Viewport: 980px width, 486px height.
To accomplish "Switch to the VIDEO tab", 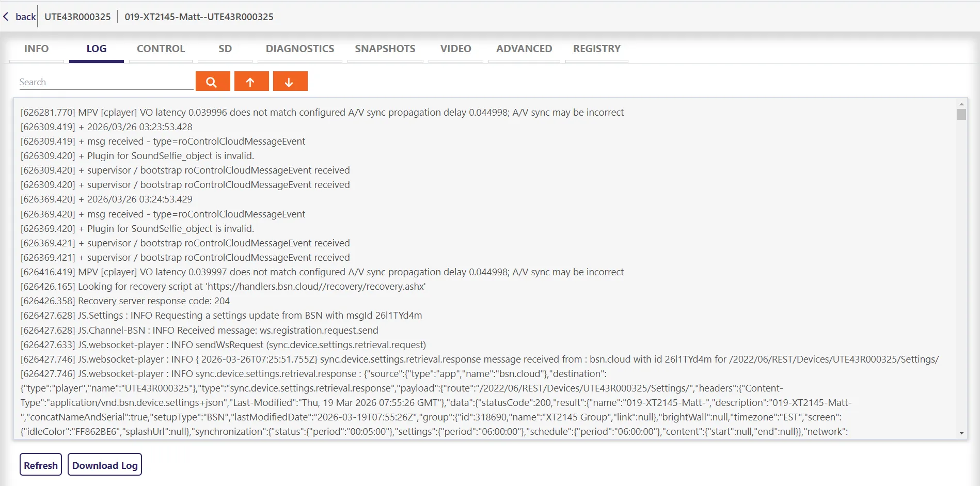I will pyautogui.click(x=456, y=49).
